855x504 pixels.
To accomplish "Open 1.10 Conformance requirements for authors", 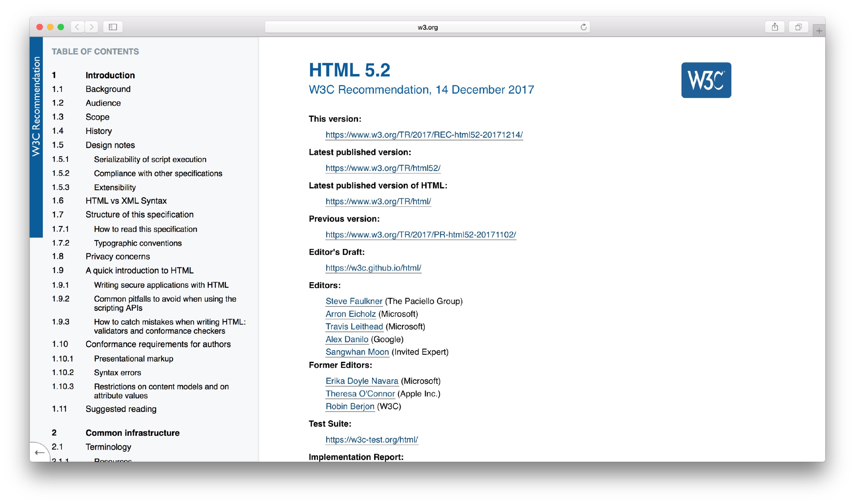I will [158, 344].
